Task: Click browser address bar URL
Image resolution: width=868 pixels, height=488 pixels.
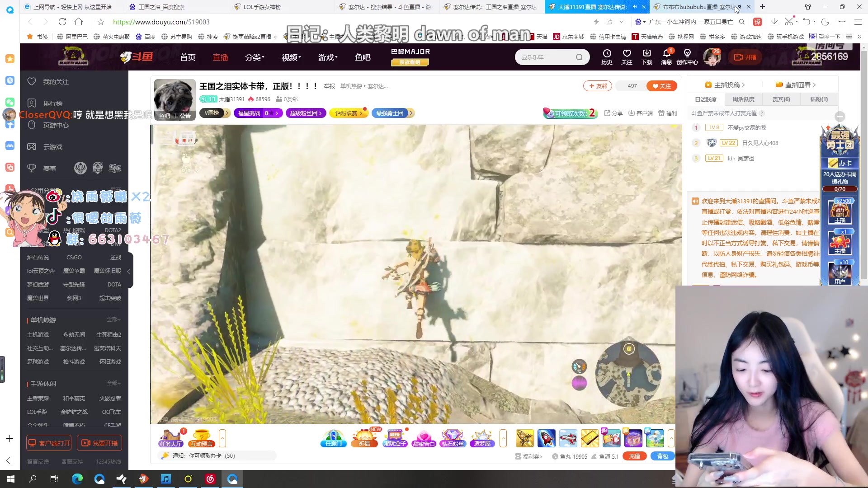Action: coord(161,22)
